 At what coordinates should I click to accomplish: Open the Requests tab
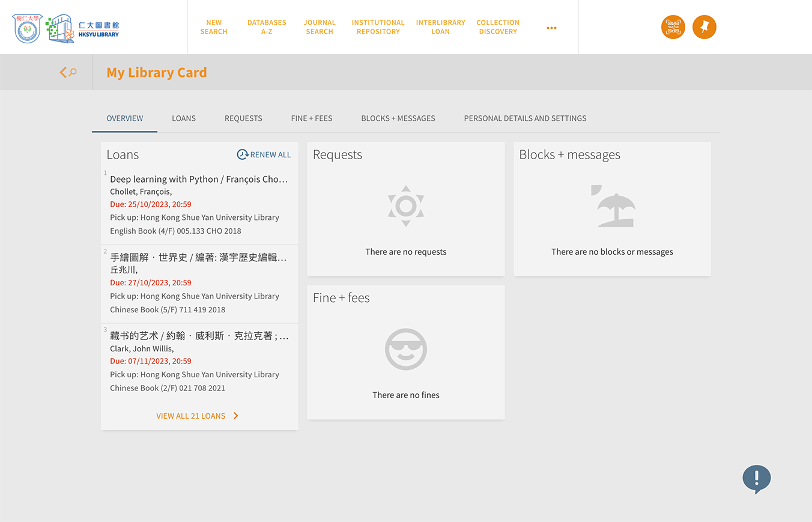[x=243, y=118]
